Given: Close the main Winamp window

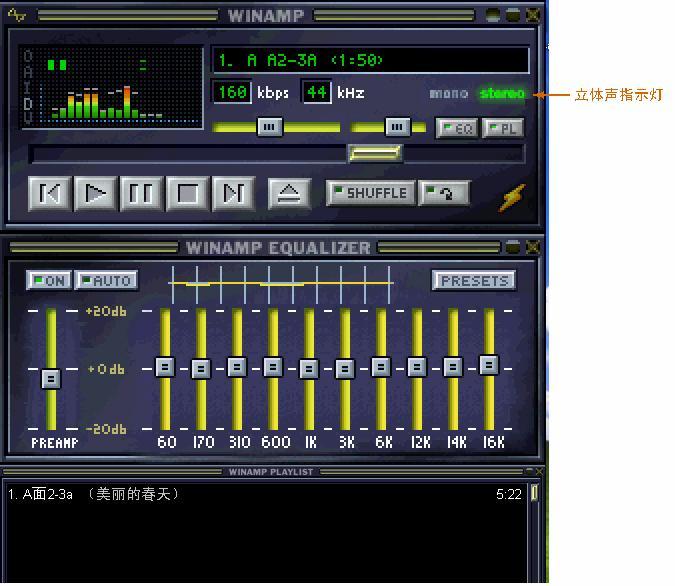Looking at the screenshot, I should click(x=533, y=16).
